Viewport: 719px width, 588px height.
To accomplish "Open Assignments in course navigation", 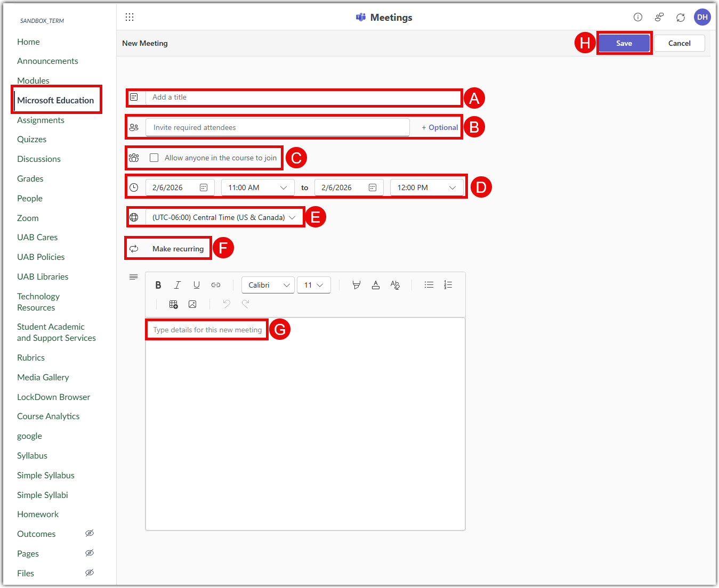I will (x=41, y=120).
